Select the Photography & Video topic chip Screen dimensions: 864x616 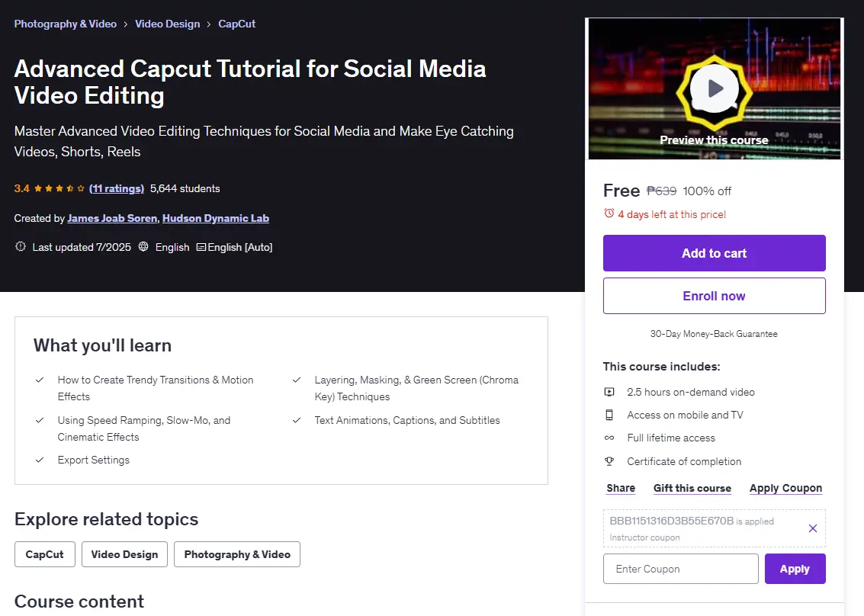click(237, 554)
